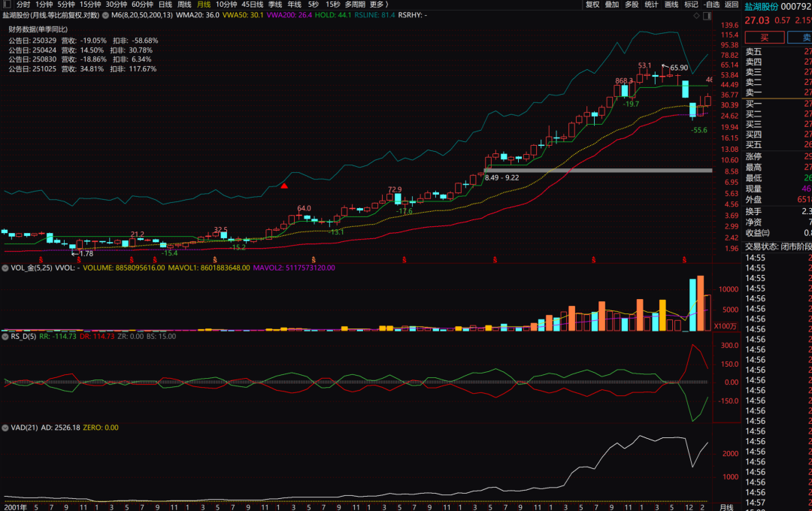Click the X100万 volume unit label
This screenshot has width=812, height=511.
725,326
